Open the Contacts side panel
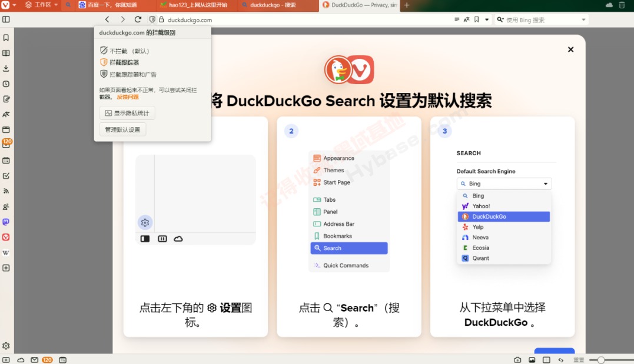 (6, 206)
